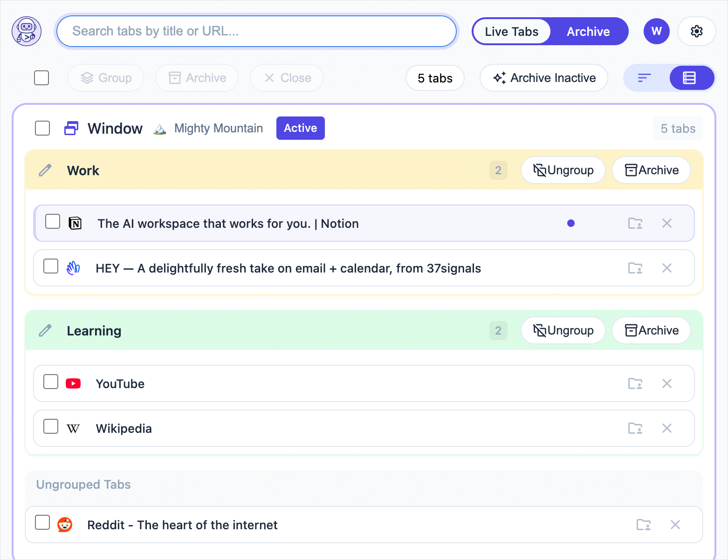The image size is (728, 560).
Task: Click the Archive toolbar button
Action: (x=197, y=78)
